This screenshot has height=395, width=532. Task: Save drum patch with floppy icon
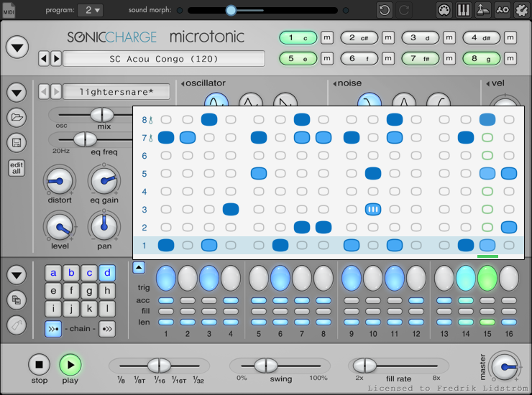click(17, 142)
